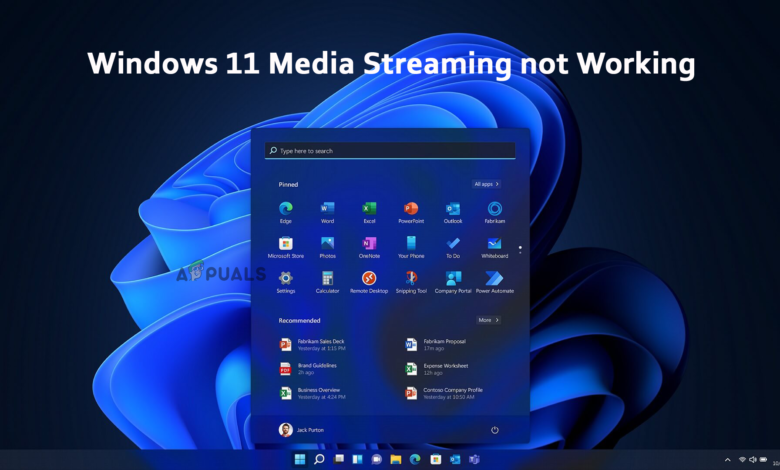This screenshot has width=780, height=470.
Task: Open the Snipping Tool
Action: [x=411, y=282]
